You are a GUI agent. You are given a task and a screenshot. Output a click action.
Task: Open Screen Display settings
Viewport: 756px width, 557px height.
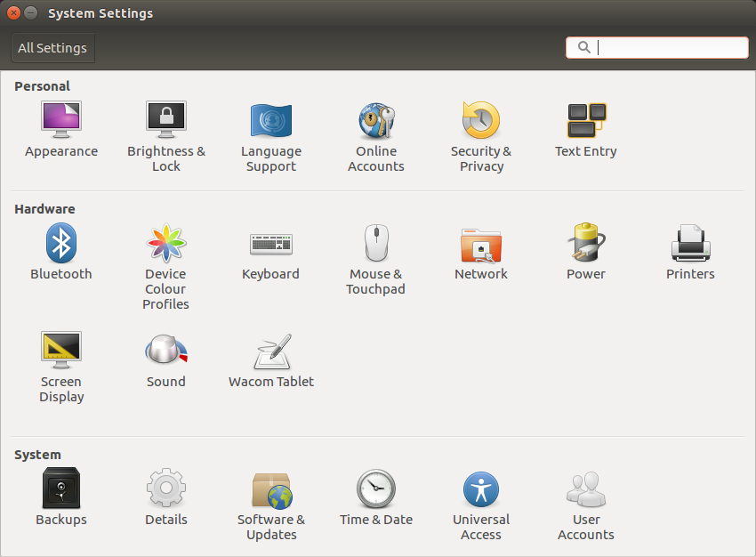pos(61,351)
